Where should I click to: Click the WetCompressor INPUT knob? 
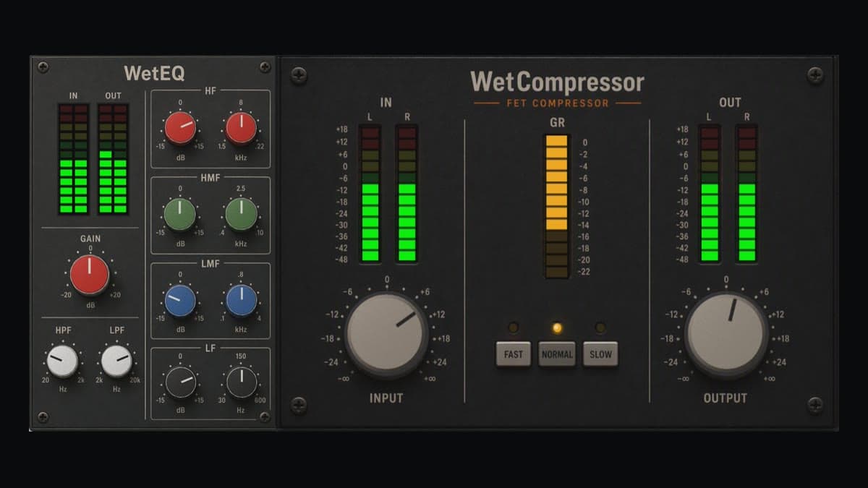click(x=386, y=335)
